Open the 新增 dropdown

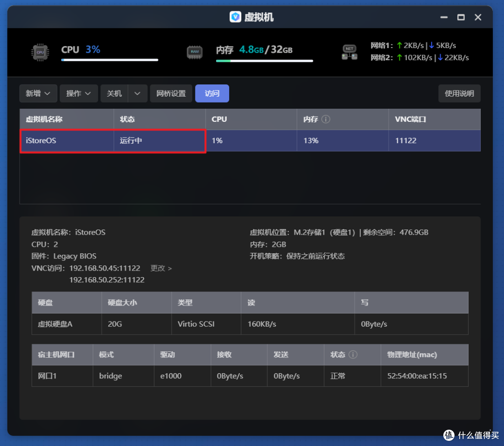[x=38, y=93]
